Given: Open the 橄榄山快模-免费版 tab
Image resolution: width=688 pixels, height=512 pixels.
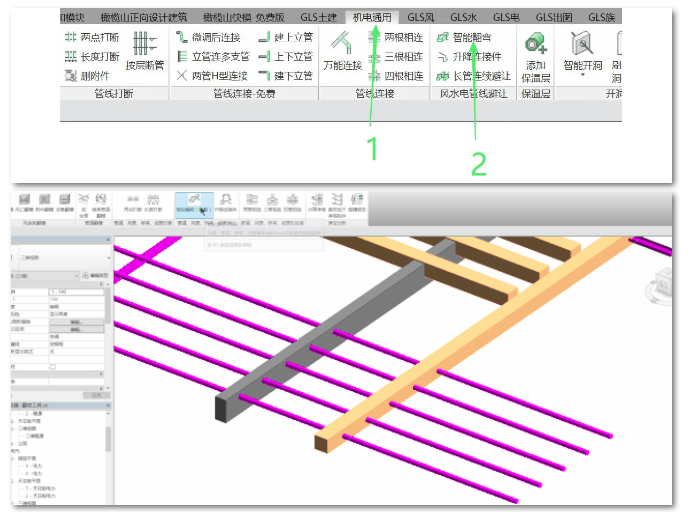Looking at the screenshot, I should 244,17.
